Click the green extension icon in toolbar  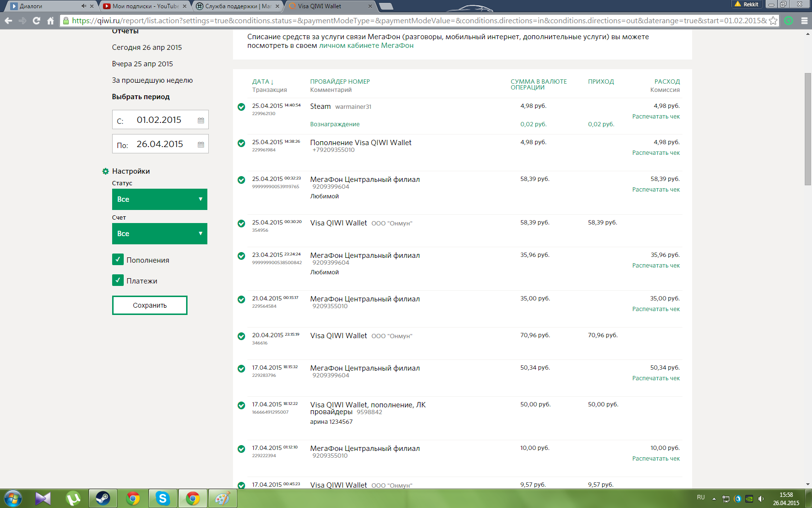(x=789, y=21)
